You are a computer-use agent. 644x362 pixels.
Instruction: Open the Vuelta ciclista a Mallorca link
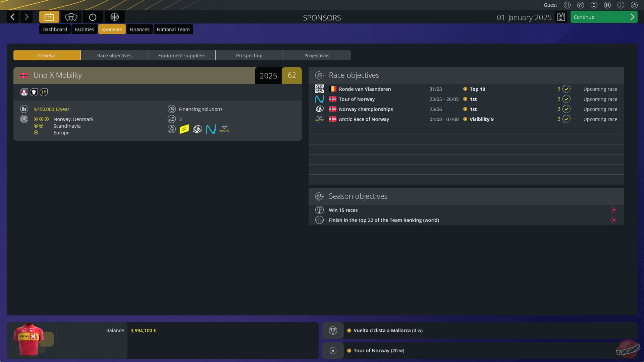pos(388,330)
